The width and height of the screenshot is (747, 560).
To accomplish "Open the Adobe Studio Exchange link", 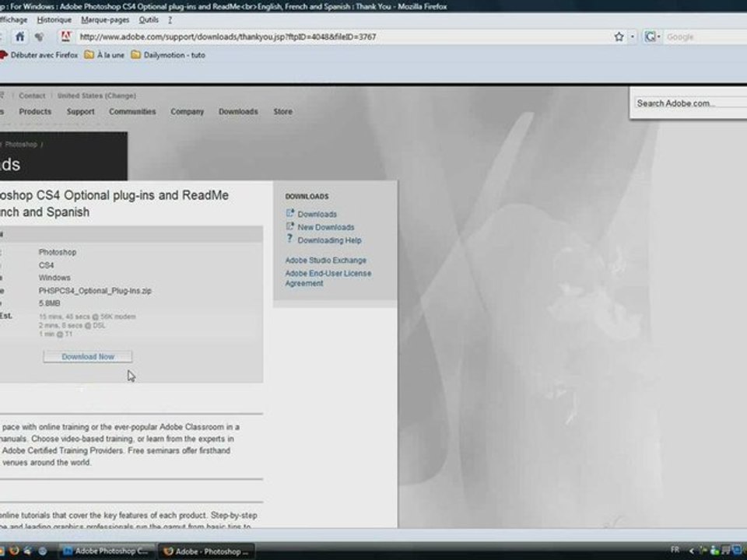I will point(326,261).
